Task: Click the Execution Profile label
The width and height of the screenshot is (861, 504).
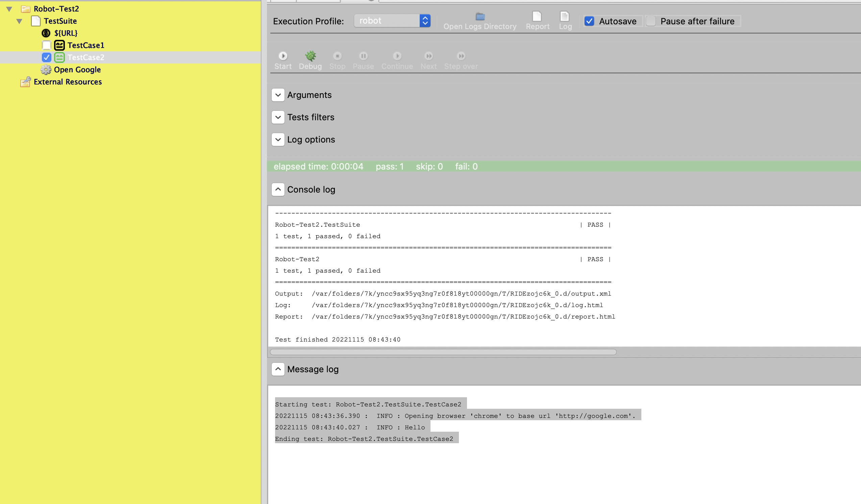Action: (308, 21)
